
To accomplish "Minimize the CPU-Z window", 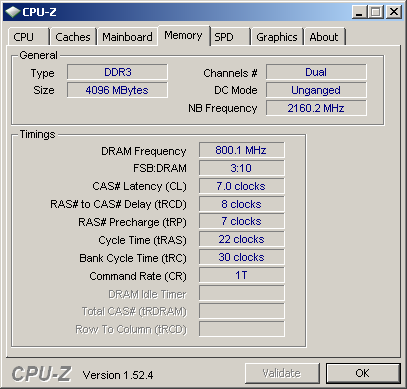I will (359, 12).
